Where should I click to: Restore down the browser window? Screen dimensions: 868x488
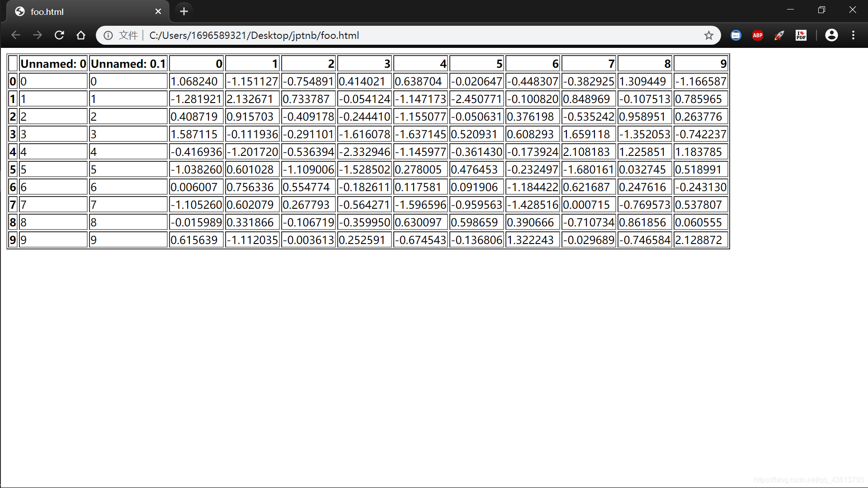(x=821, y=10)
